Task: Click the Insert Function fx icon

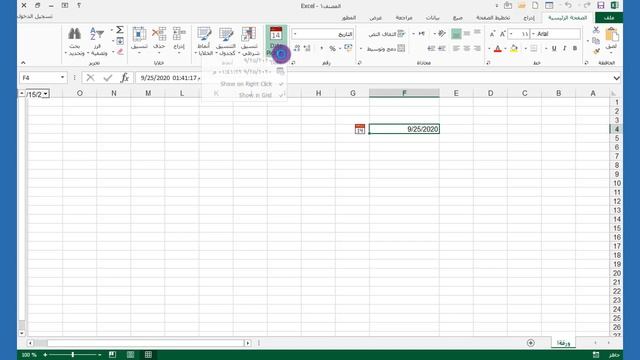Action: (x=125, y=78)
